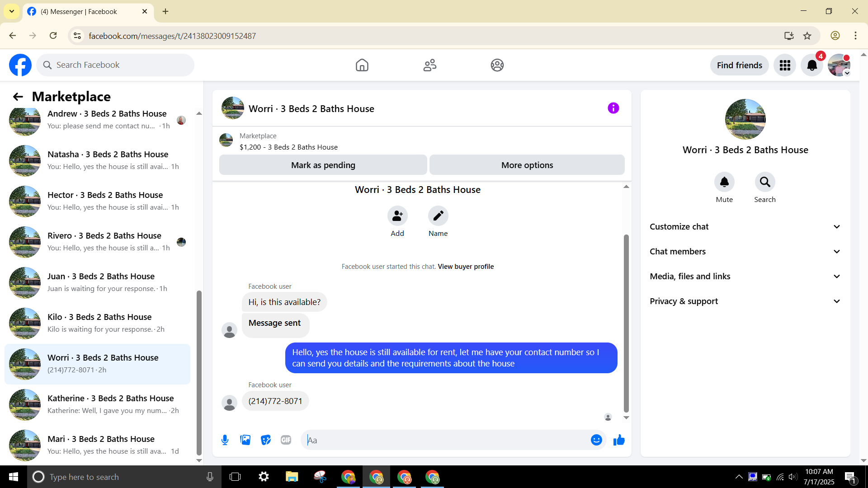Viewport: 868px width, 488px height.
Task: Open File Explorer from the taskbar
Action: [x=292, y=477]
